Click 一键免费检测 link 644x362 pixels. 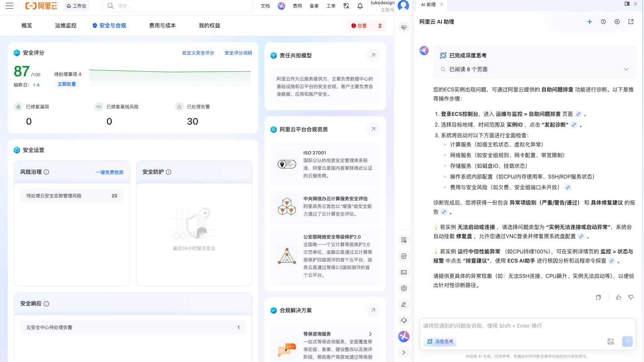pos(109,173)
